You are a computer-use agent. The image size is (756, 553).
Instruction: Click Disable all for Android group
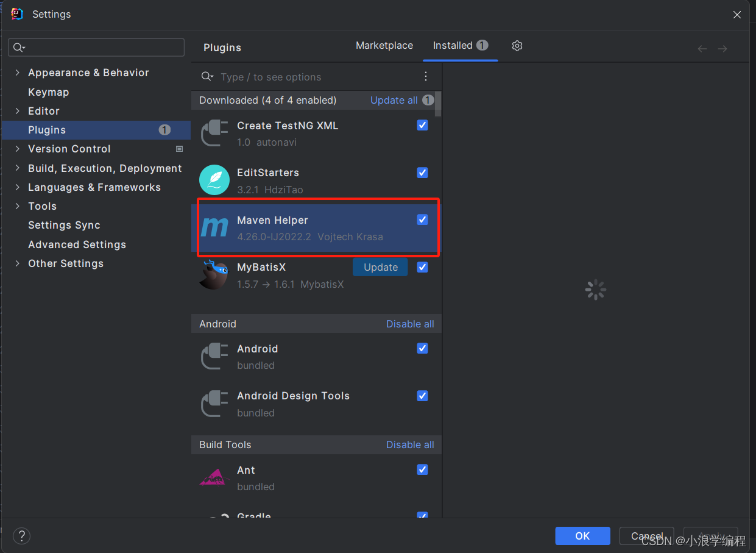410,324
